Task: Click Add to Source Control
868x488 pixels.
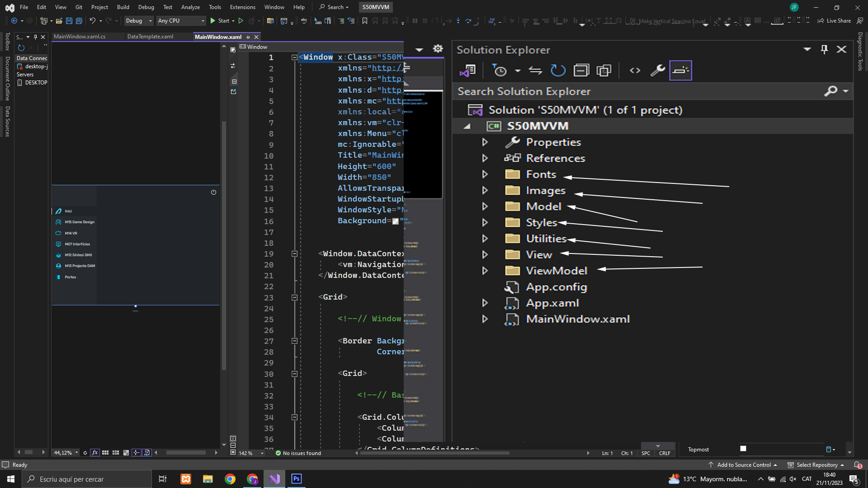Action: (744, 465)
